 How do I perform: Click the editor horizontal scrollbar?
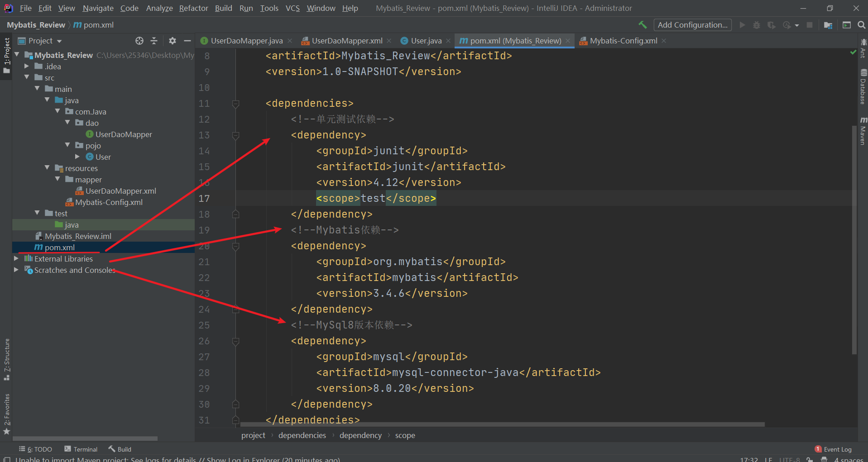[503, 425]
